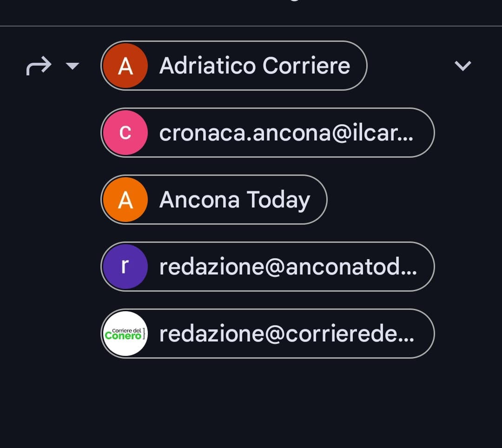
Task: Select the Adriatico Corriere name text
Action: 254,66
